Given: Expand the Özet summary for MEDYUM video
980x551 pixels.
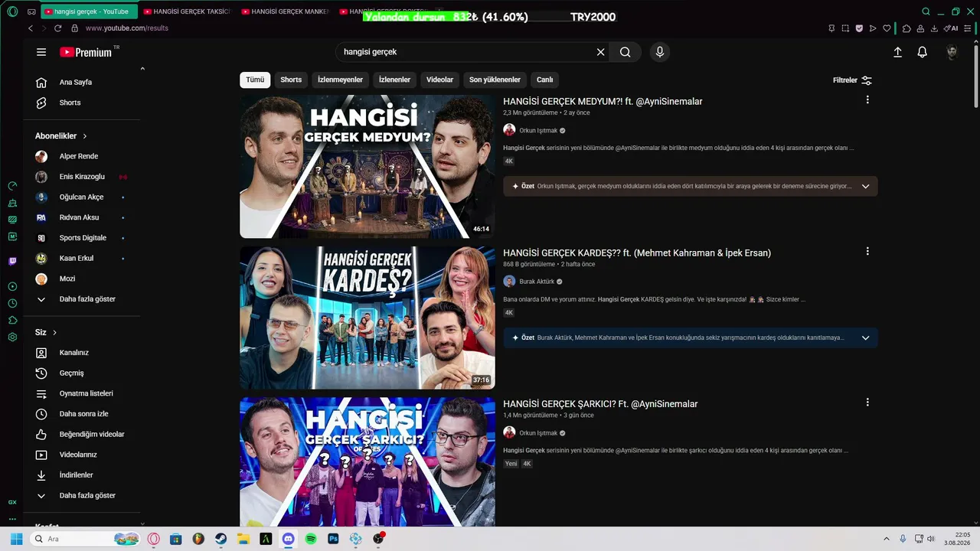Looking at the screenshot, I should (x=866, y=186).
